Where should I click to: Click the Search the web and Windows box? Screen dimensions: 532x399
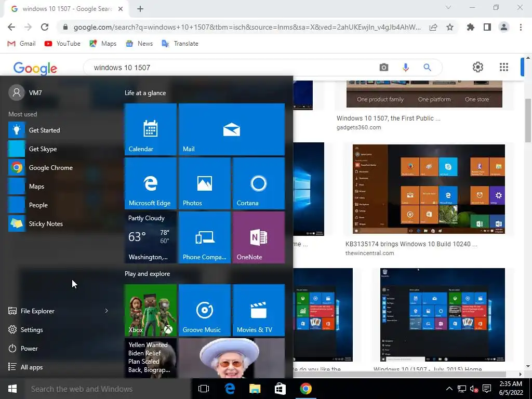[108, 389]
